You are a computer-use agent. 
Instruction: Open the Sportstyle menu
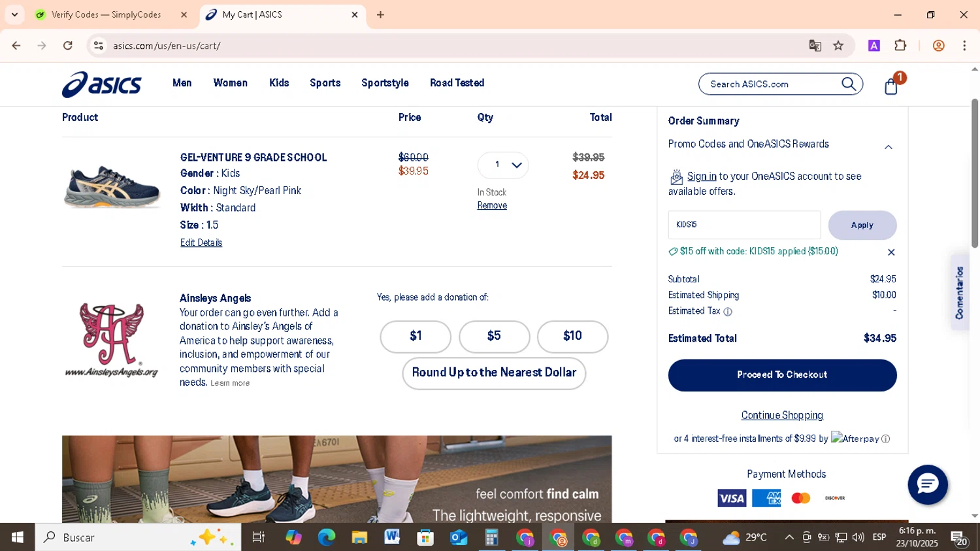(385, 83)
